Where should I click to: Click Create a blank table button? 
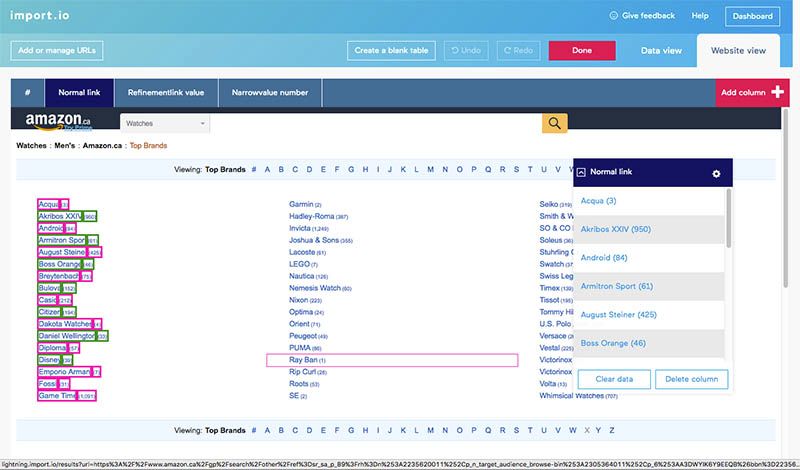pyautogui.click(x=391, y=51)
